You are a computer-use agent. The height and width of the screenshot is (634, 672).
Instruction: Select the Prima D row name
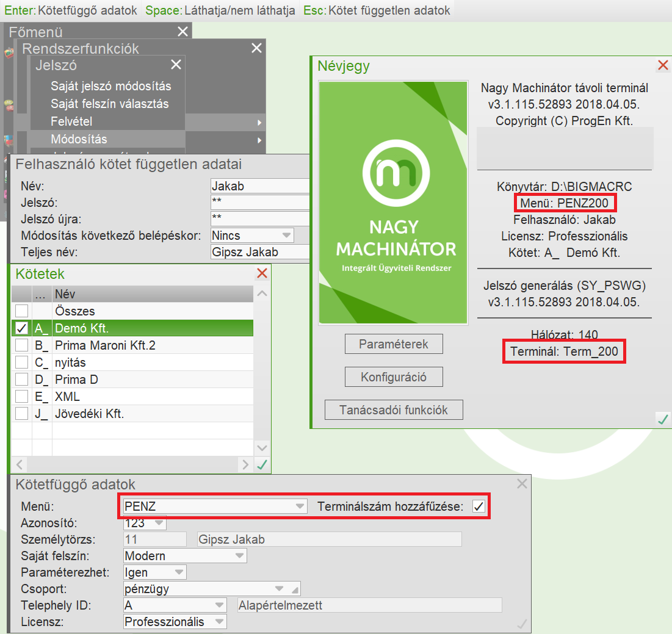coord(76,380)
